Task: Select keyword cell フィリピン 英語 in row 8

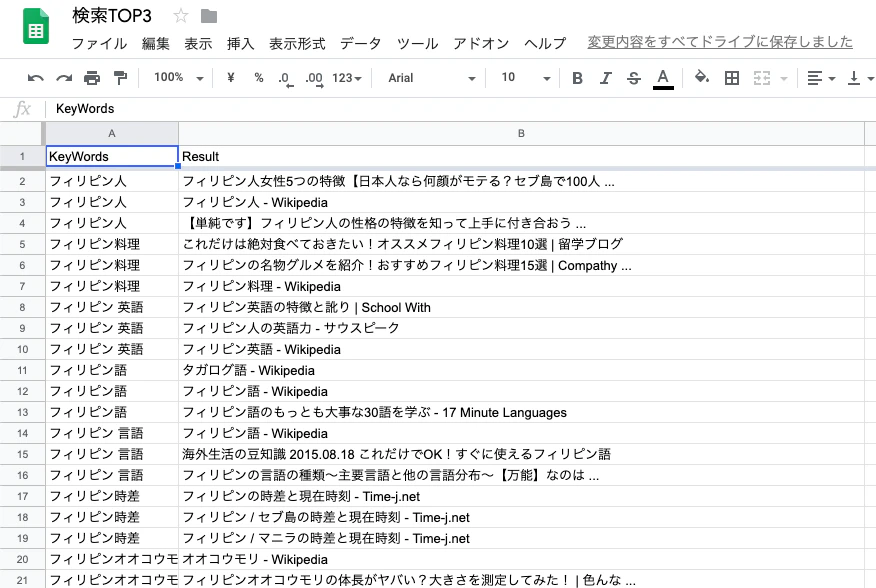Action: [112, 307]
